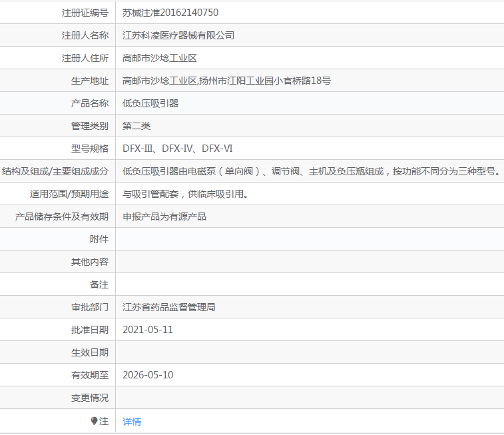The width and height of the screenshot is (504, 435).
Task: Click the 生效日期 row label
Action: click(x=89, y=352)
